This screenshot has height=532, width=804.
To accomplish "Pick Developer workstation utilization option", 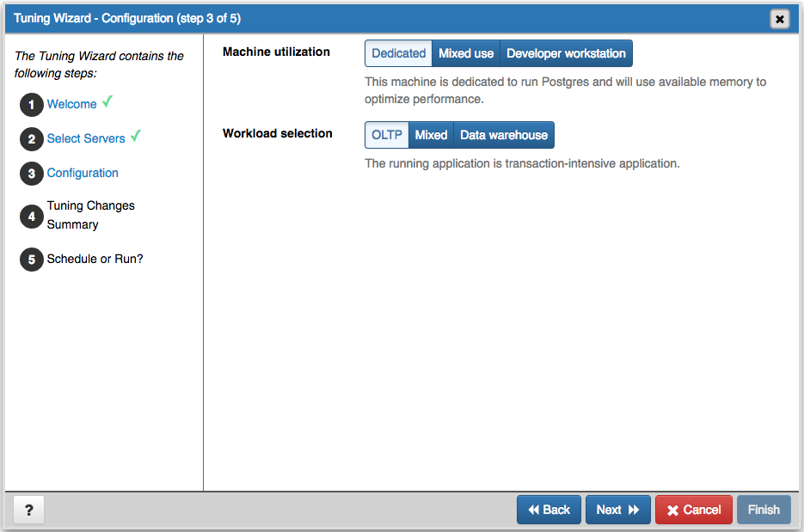I will coord(566,53).
